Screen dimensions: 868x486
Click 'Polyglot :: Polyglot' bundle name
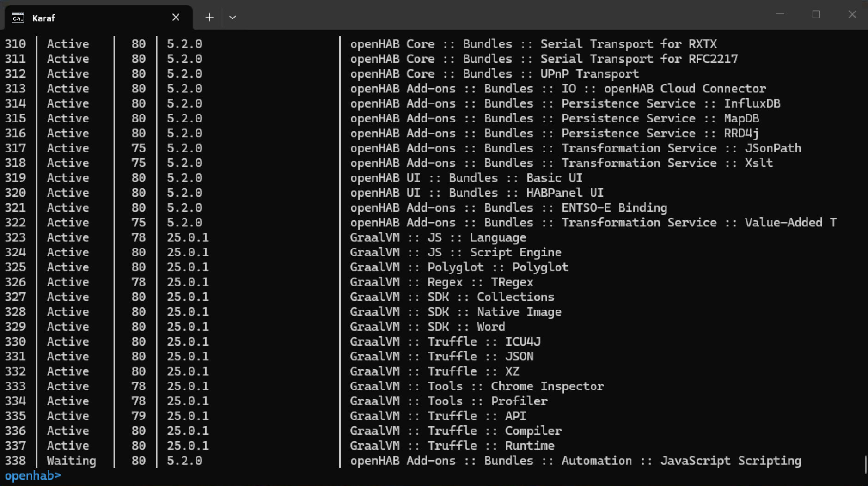[498, 267]
